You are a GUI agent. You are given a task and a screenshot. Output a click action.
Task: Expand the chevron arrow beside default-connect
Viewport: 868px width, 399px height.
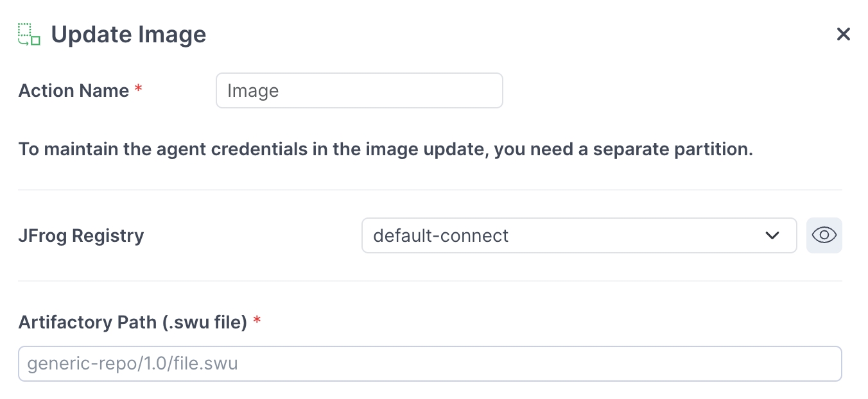tap(772, 235)
